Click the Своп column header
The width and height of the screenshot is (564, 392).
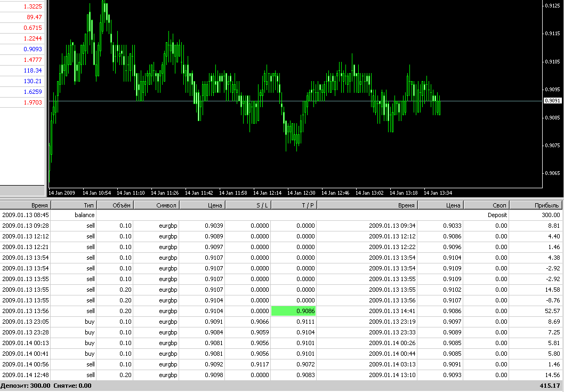[486, 205]
